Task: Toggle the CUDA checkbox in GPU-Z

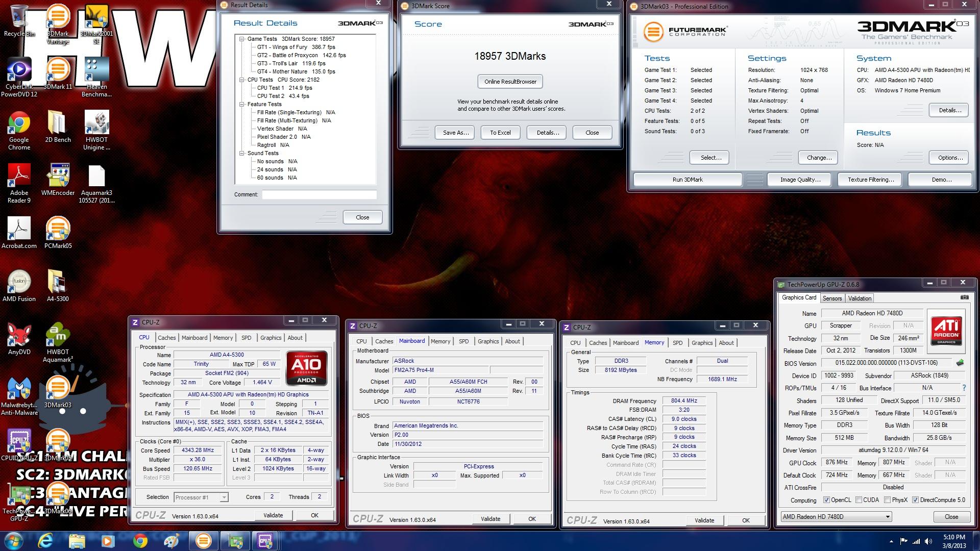Action: click(859, 500)
